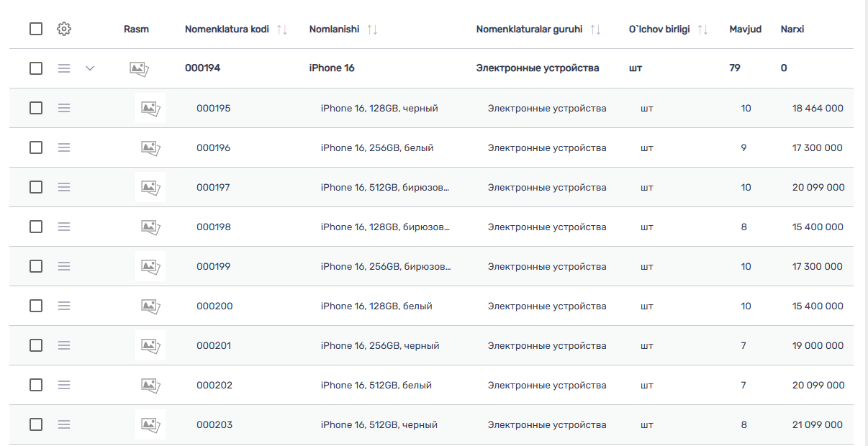This screenshot has height=446, width=868.
Task: Check the box for item 000196
Action: (x=36, y=147)
